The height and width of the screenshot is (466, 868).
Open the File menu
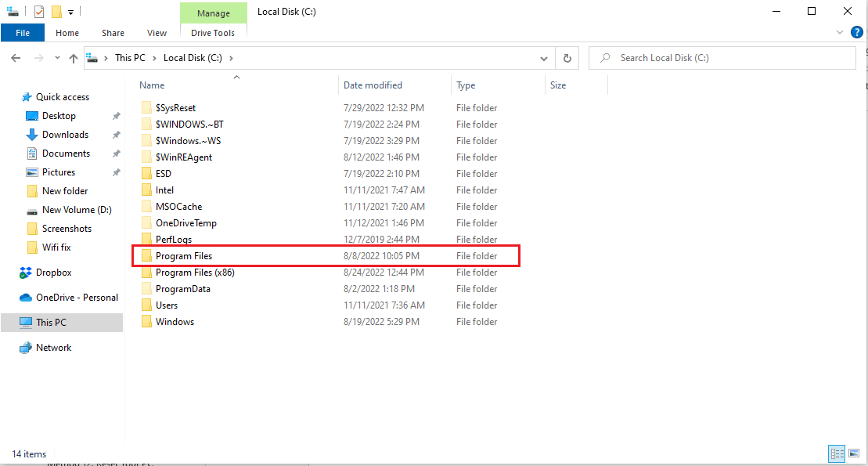coord(23,33)
